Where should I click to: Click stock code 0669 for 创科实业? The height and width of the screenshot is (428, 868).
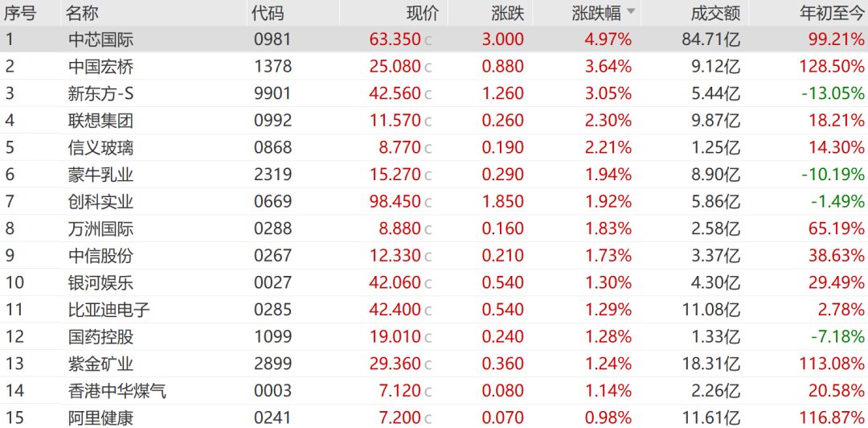[272, 202]
